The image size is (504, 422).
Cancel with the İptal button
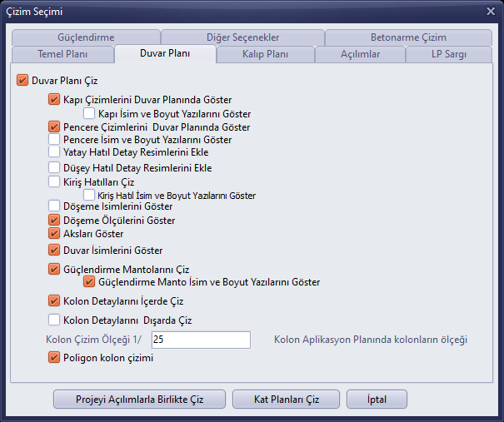377,400
